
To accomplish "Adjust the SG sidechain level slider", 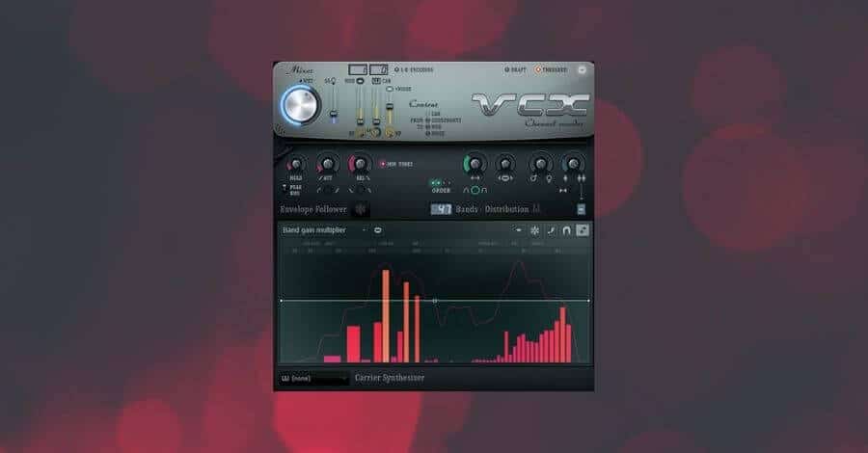I will point(334,116).
